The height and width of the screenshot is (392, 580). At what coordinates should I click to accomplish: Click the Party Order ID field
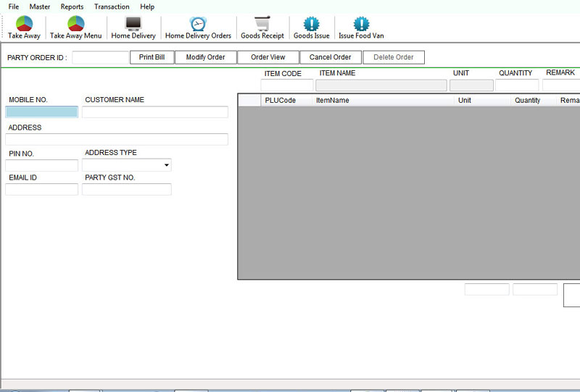pos(100,57)
